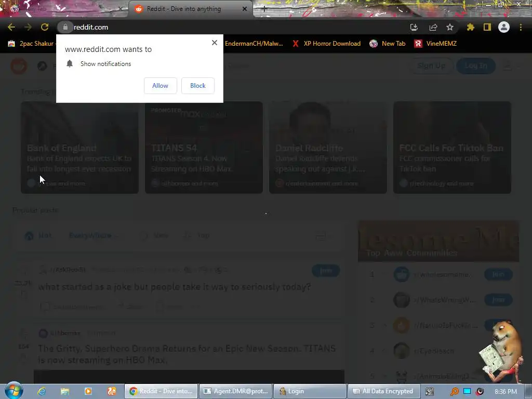Allow reddit.com notifications

pyautogui.click(x=160, y=86)
